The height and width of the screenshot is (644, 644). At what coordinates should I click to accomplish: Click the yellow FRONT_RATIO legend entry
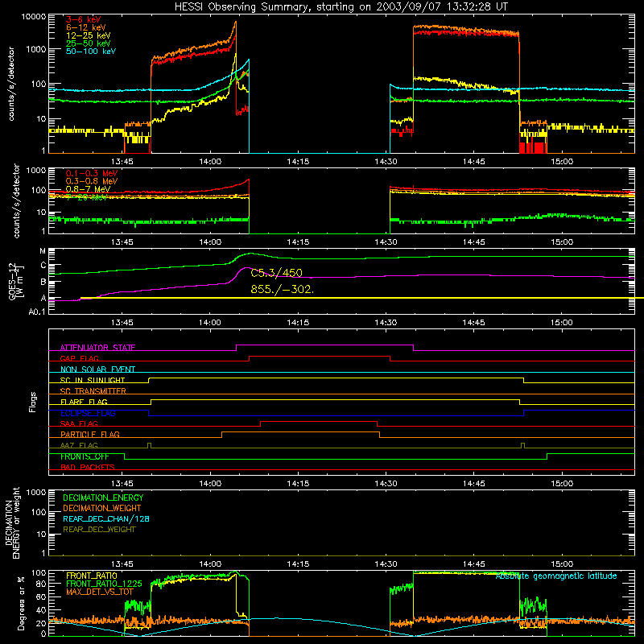click(92, 576)
